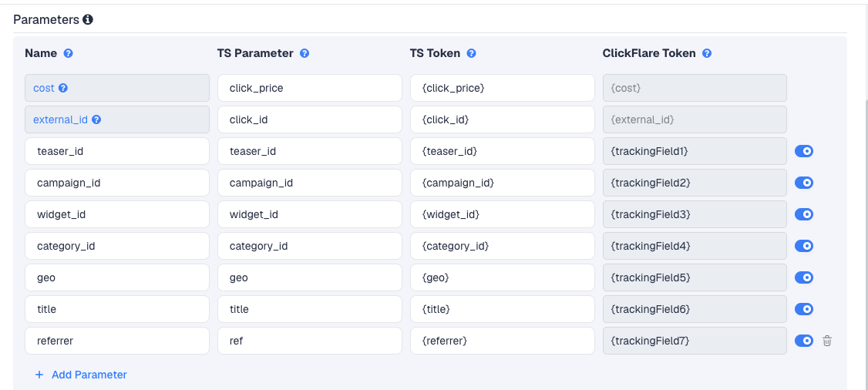Click the {trackingField3} token field
This screenshot has width=868, height=390.
coord(695,214)
